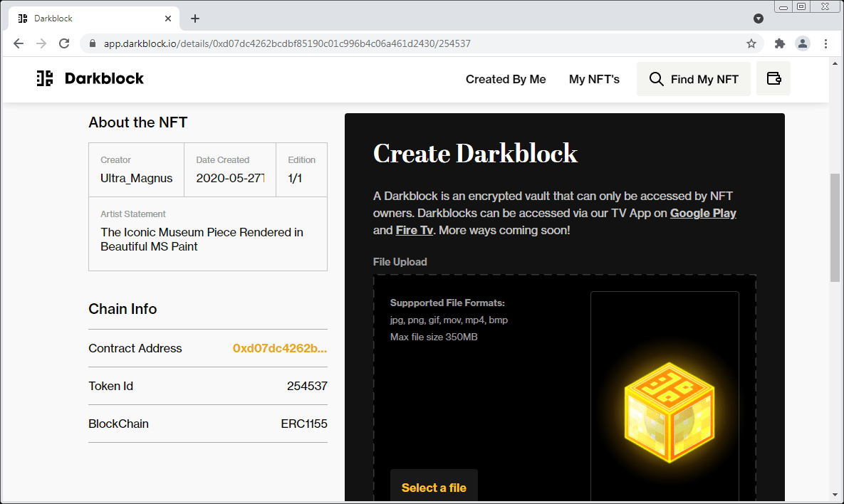Click the creator name Ultra_Magnus

[136, 178]
